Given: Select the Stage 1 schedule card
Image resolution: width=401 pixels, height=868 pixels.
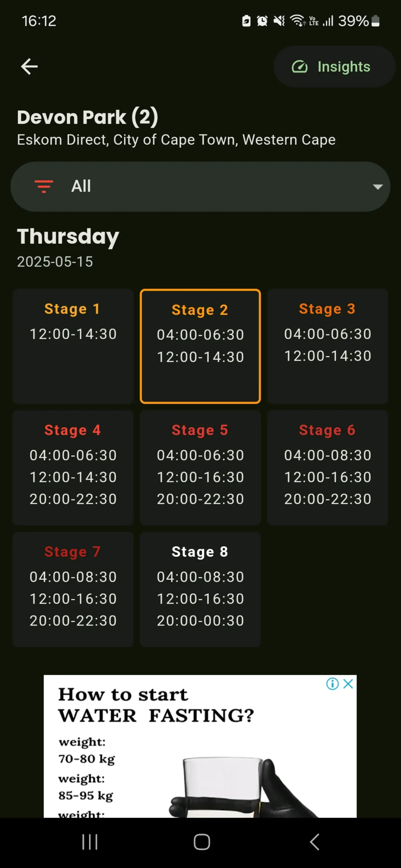Looking at the screenshot, I should point(73,346).
